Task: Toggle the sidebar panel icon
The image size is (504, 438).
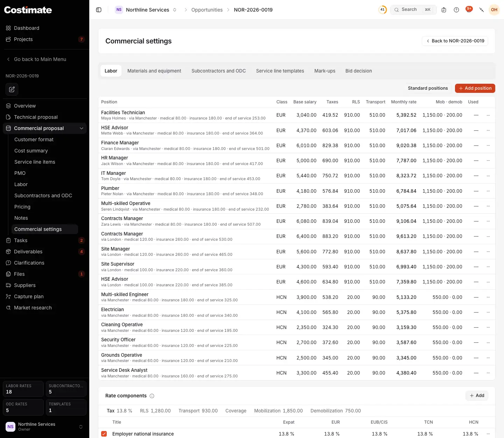Action: coord(99,10)
